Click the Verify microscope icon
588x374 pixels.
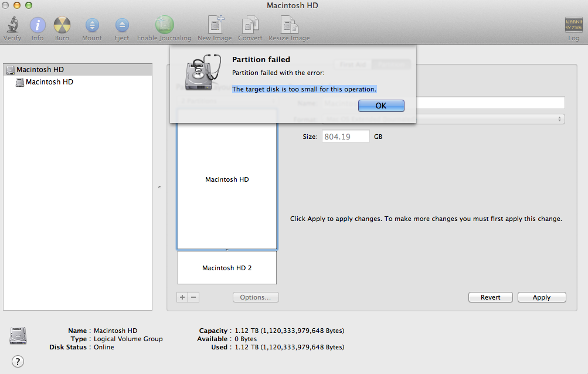pyautogui.click(x=12, y=25)
